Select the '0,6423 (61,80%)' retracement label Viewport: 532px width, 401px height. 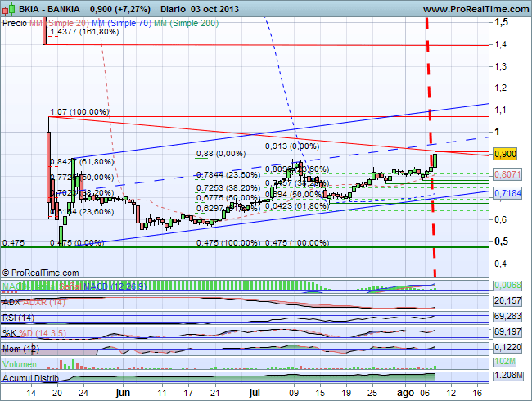(297, 205)
